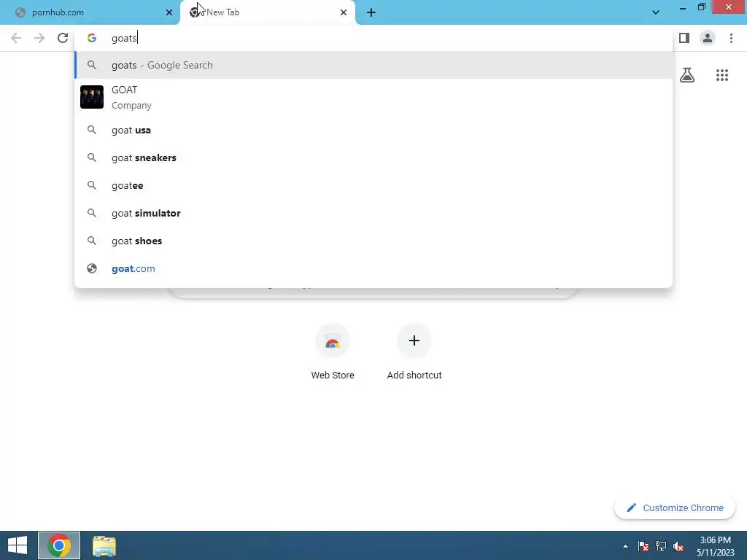Choose the 'goat simulator' suggestion
Viewport: 747px width, 560px height.
click(x=373, y=213)
